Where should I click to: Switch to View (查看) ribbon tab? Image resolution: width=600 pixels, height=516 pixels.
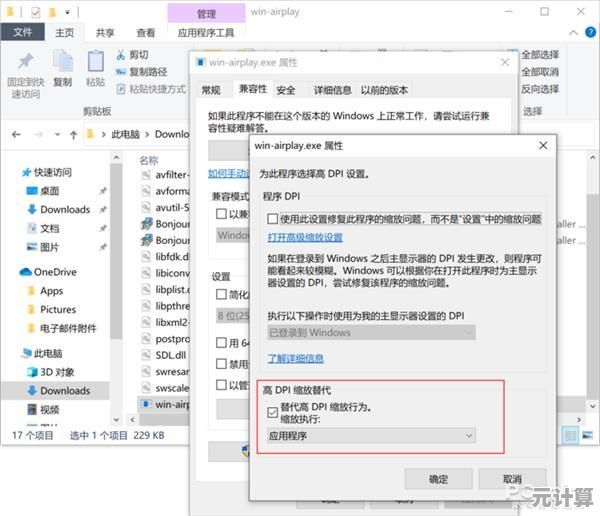(x=146, y=33)
